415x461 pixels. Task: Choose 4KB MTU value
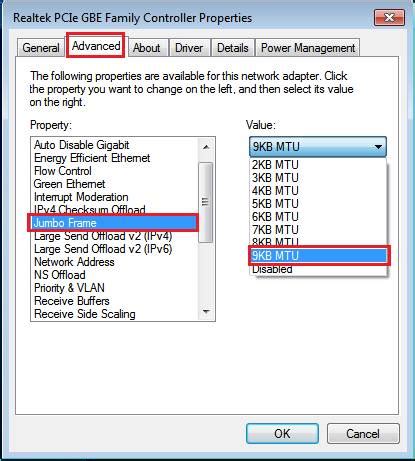318,191
